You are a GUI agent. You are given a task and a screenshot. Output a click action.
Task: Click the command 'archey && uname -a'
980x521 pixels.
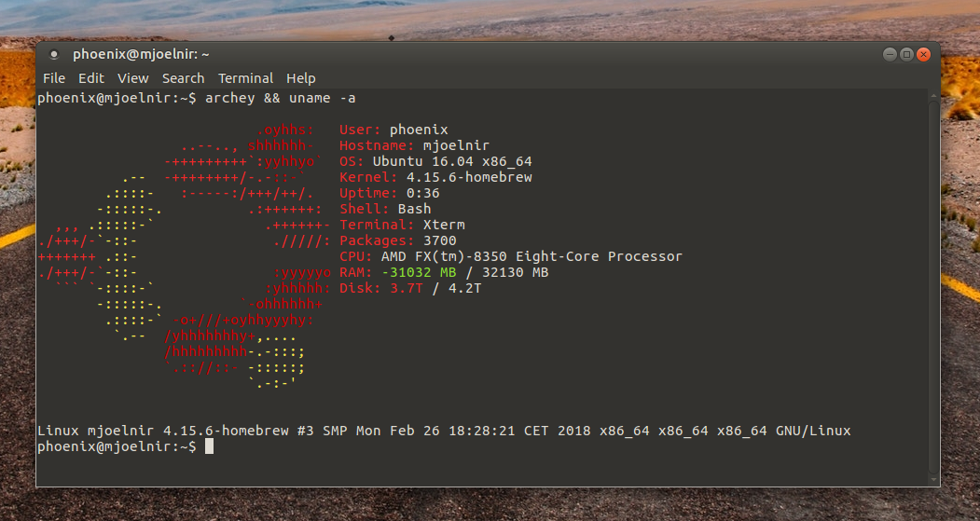point(281,98)
